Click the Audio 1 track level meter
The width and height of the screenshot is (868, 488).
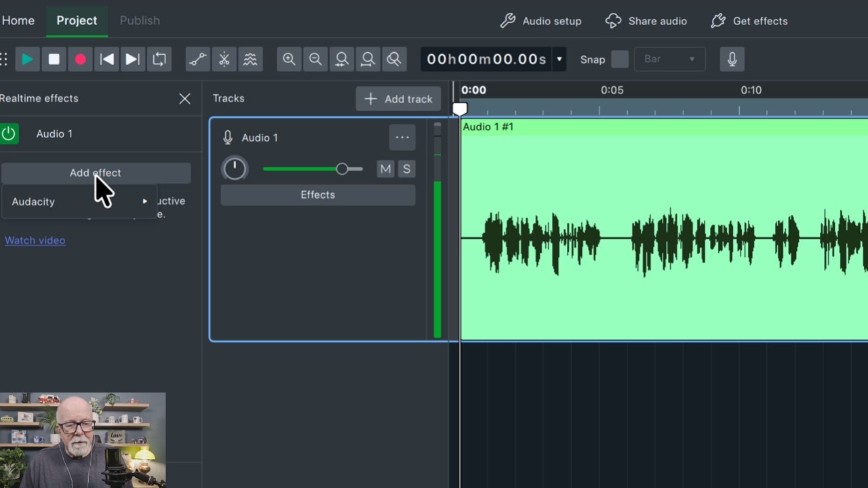click(437, 230)
